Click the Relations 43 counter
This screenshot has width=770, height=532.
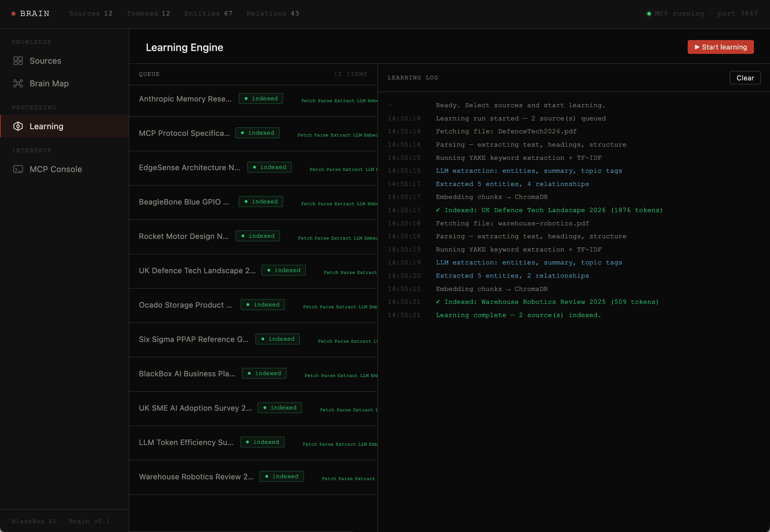272,14
